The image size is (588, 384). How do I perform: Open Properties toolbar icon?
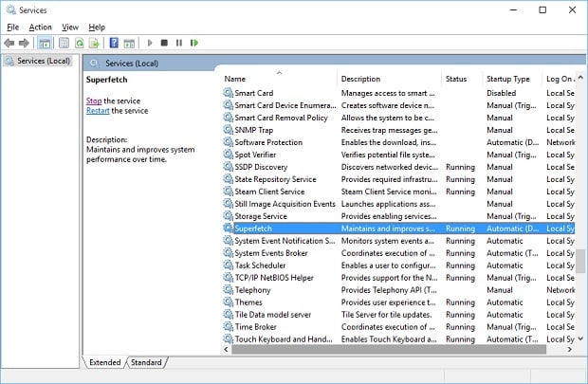click(x=64, y=43)
